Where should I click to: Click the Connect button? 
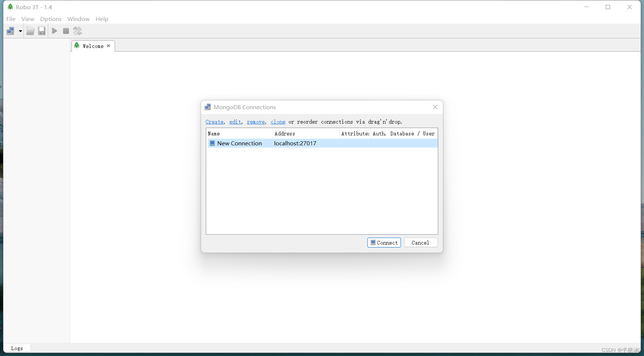[x=384, y=242]
